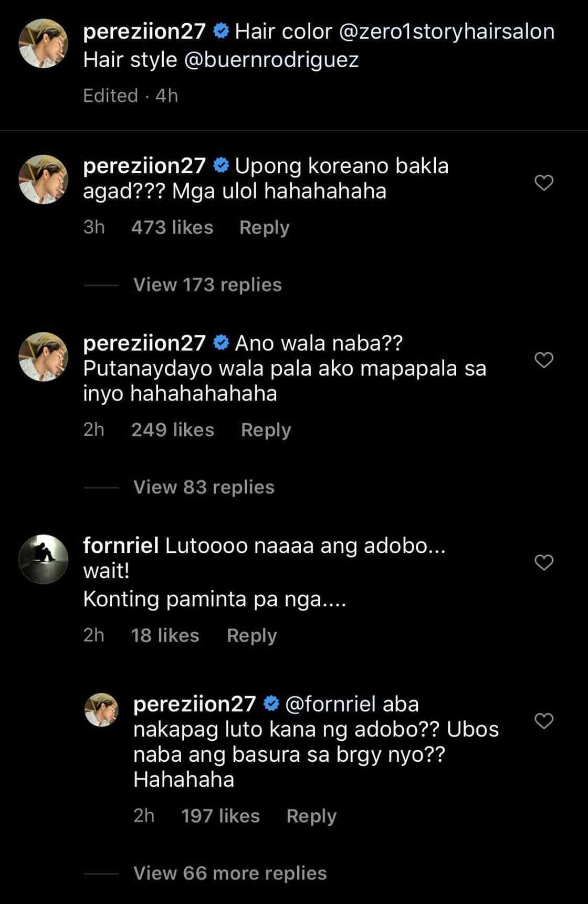View the 473 likes list
Viewport: 588px width, 904px height.
[x=172, y=227]
